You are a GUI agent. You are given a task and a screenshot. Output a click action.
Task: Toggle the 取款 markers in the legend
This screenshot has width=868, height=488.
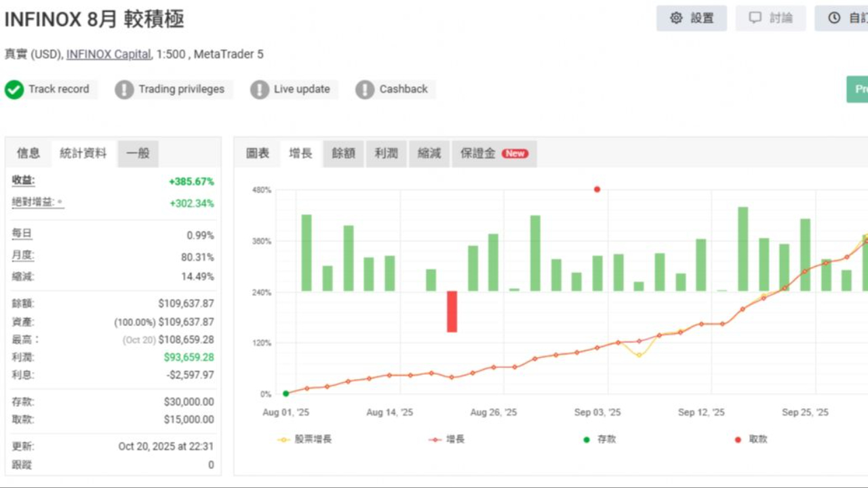tap(751, 439)
